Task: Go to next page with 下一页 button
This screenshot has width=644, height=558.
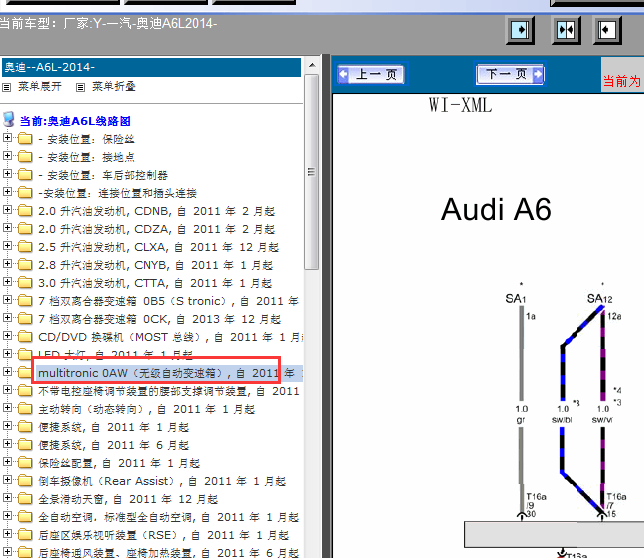Action: pos(510,74)
